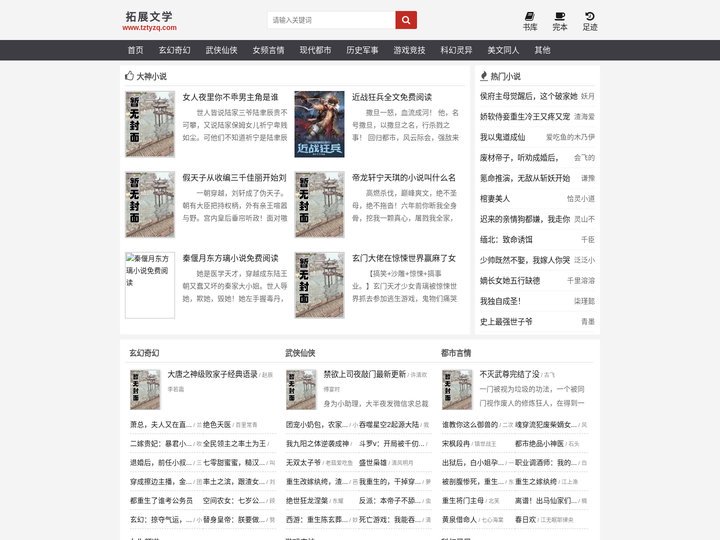This screenshot has height=540, width=720.
Task: Open list item 重生之嫁纨绔
Action: (536, 482)
